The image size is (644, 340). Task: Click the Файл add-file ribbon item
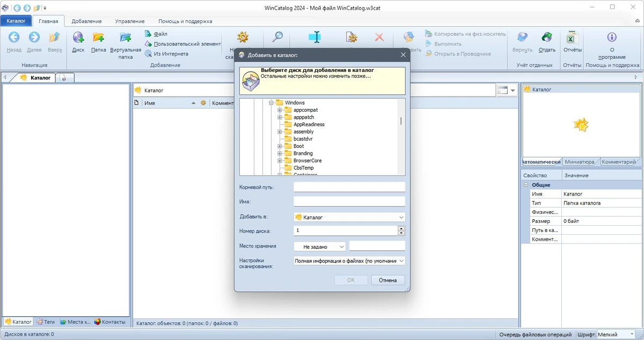pyautogui.click(x=156, y=34)
